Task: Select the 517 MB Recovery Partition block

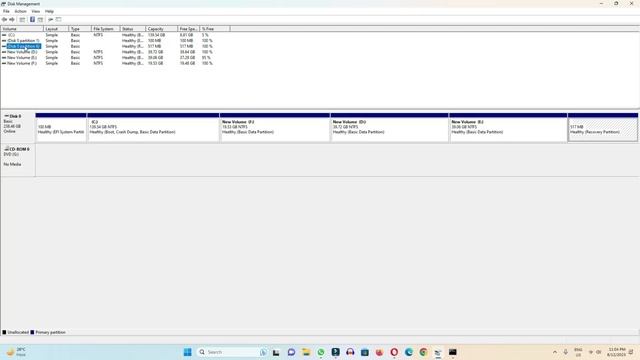Action: [603, 128]
